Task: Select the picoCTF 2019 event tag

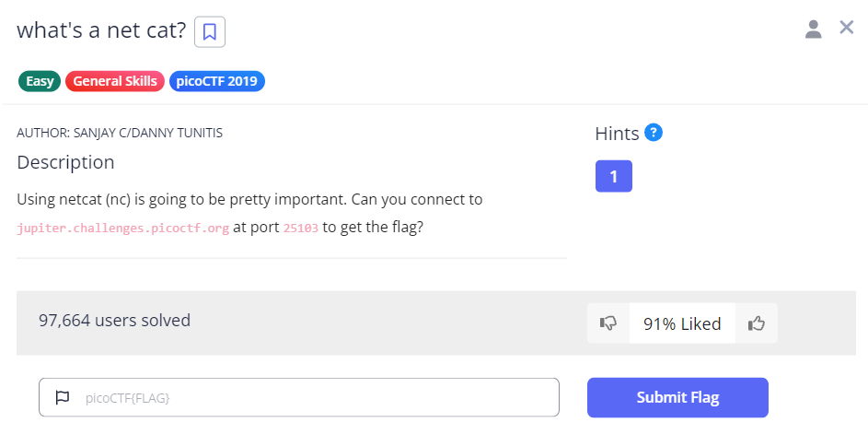Action: tap(217, 81)
